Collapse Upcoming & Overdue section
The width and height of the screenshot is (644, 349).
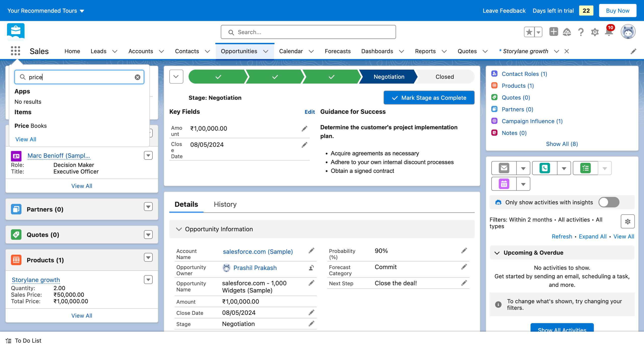[x=497, y=253]
